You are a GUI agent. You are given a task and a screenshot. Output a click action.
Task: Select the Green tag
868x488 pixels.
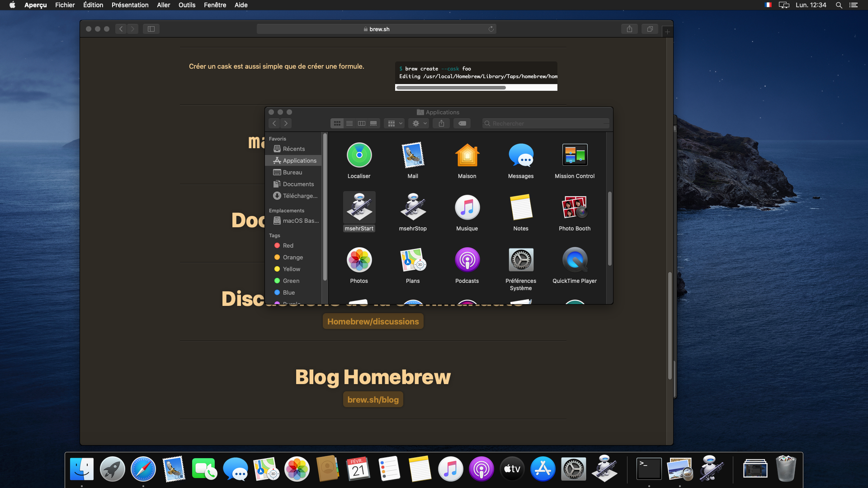(x=293, y=281)
